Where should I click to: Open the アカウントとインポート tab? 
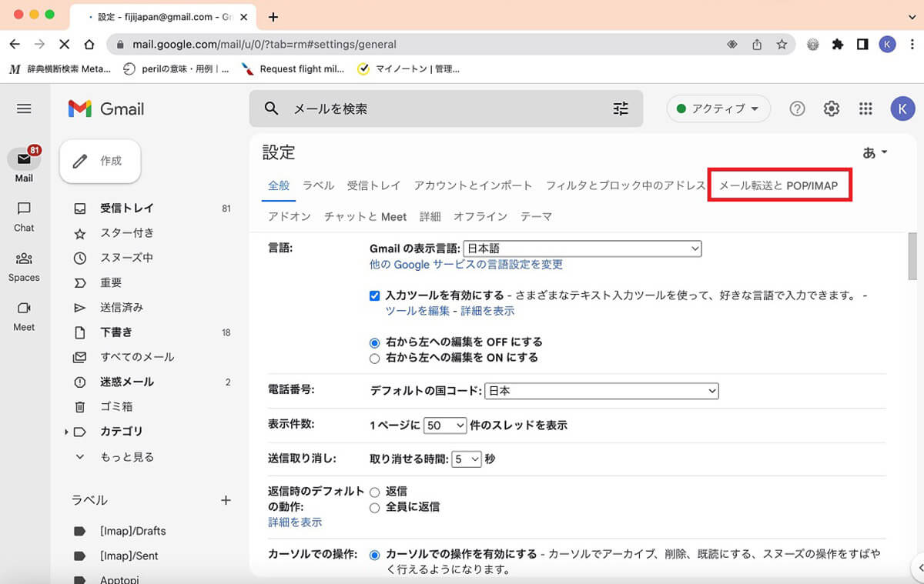pyautogui.click(x=473, y=185)
